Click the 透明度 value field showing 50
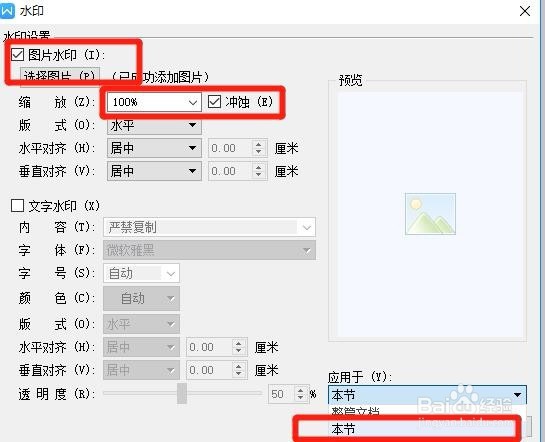545x442 pixels. tap(281, 394)
